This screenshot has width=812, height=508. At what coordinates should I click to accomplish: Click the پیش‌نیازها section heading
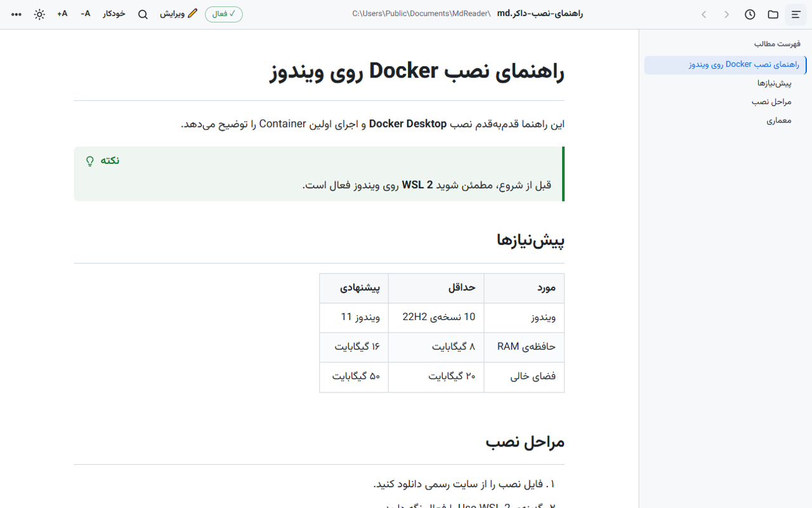(x=530, y=240)
